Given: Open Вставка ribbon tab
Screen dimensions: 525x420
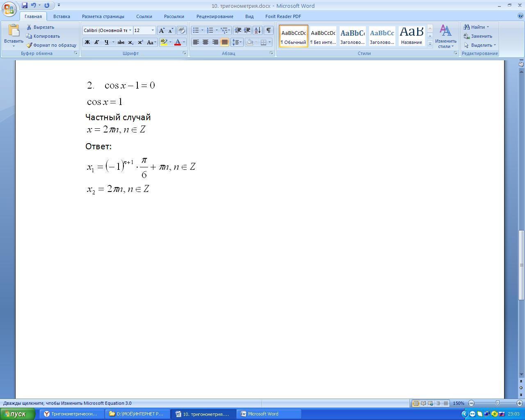Looking at the screenshot, I should coord(62,16).
